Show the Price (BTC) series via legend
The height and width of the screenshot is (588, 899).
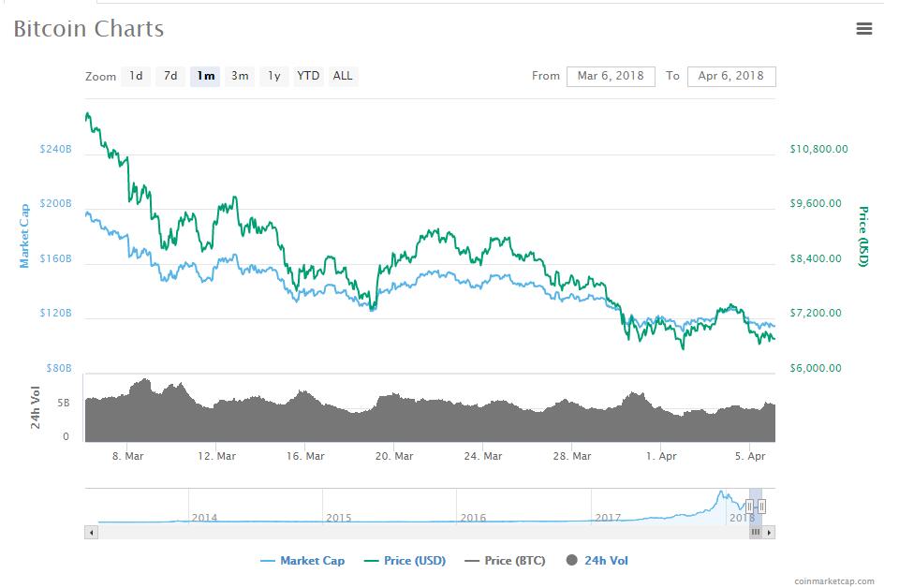(x=506, y=561)
